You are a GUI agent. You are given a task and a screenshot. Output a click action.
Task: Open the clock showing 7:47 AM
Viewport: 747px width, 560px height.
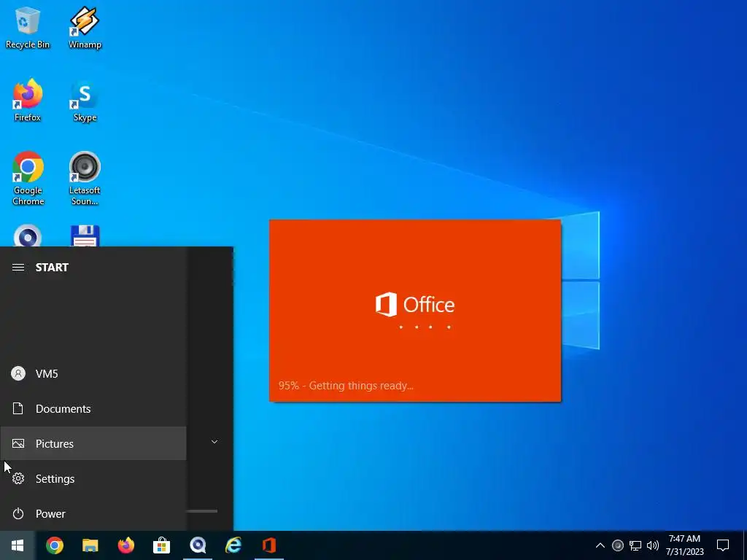click(x=684, y=545)
